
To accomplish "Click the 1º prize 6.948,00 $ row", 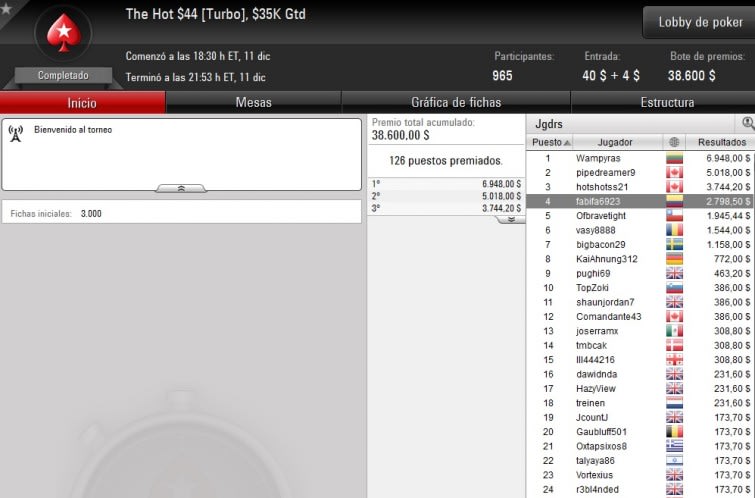I will (446, 184).
